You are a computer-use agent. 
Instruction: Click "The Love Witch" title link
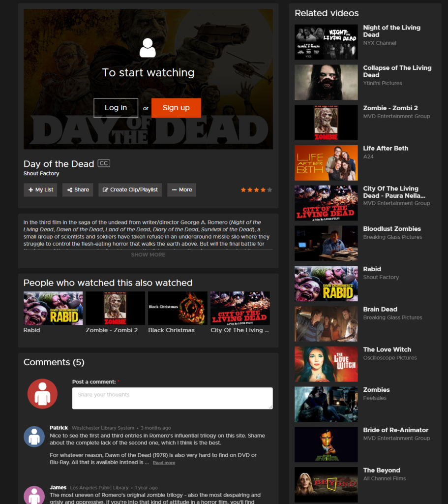(387, 349)
